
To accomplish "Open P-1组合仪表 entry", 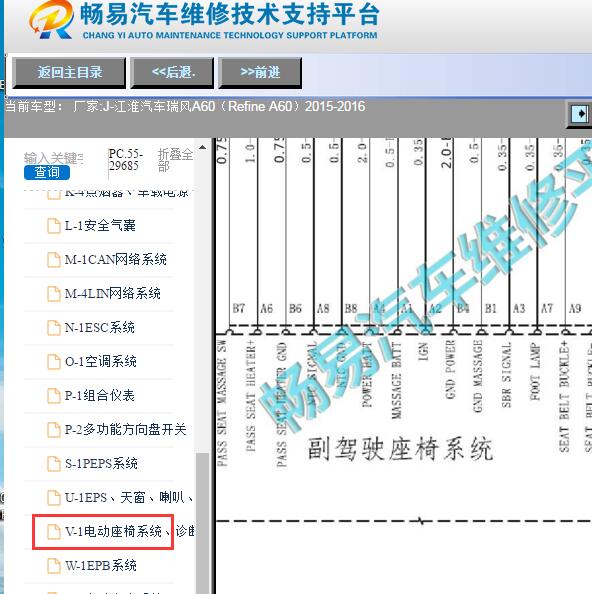I will (x=100, y=395).
